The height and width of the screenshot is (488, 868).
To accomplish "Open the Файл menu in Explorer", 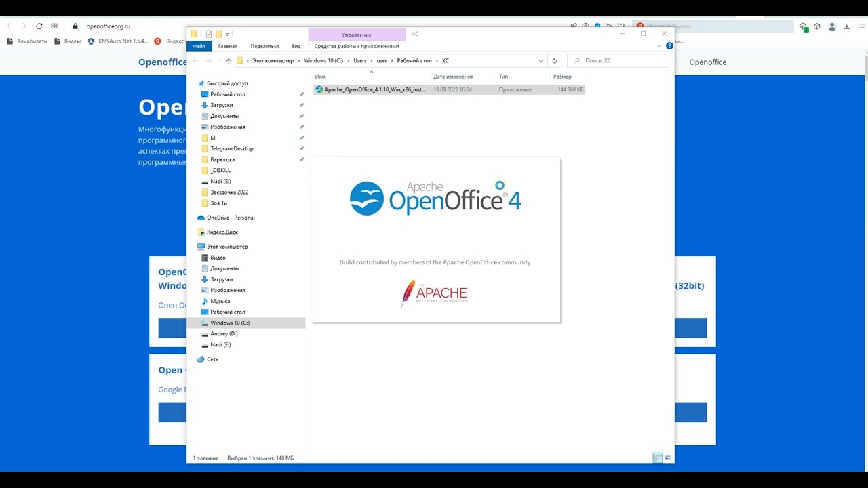I will 199,46.
